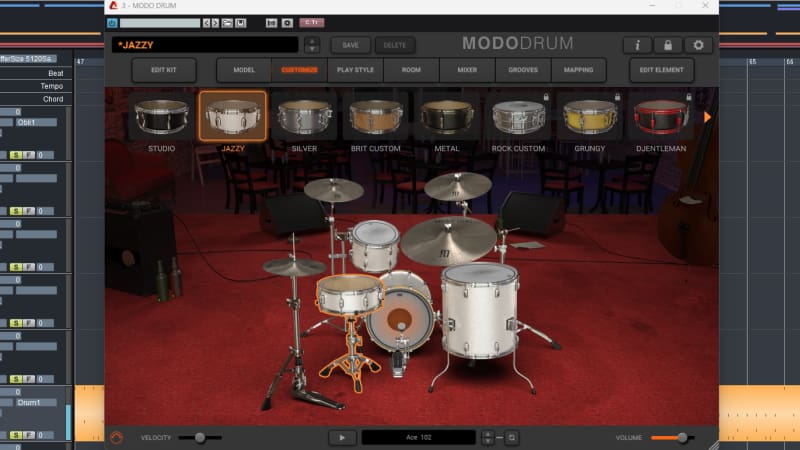Viewport: 800px width, 450px height.
Task: Step to the previous kit with the up arrow
Action: (312, 41)
